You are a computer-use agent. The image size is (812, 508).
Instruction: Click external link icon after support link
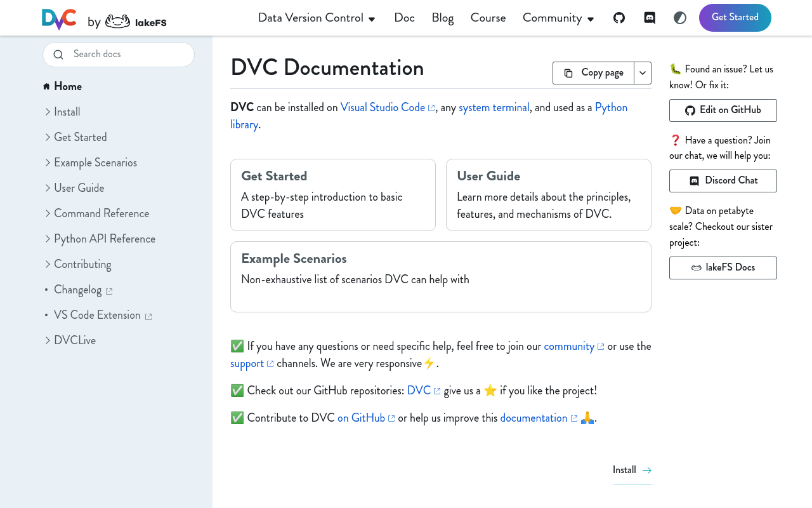[x=270, y=364]
